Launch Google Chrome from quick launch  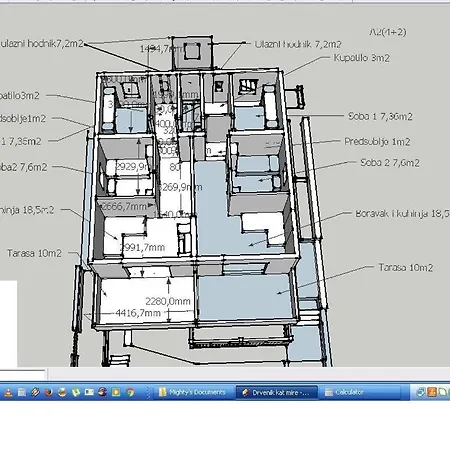point(130,392)
